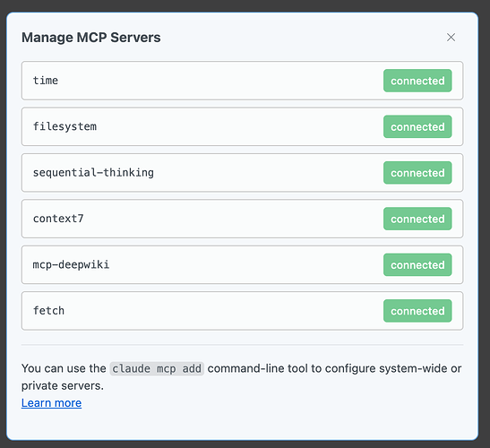Viewport: 490px width, 448px height.
Task: Select the sequential-thinking server row
Action: pos(242,173)
